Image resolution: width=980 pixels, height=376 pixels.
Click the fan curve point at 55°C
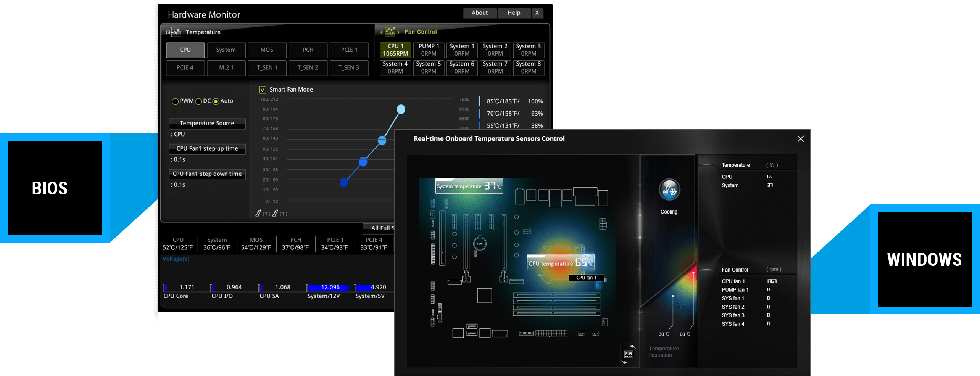pos(363,162)
